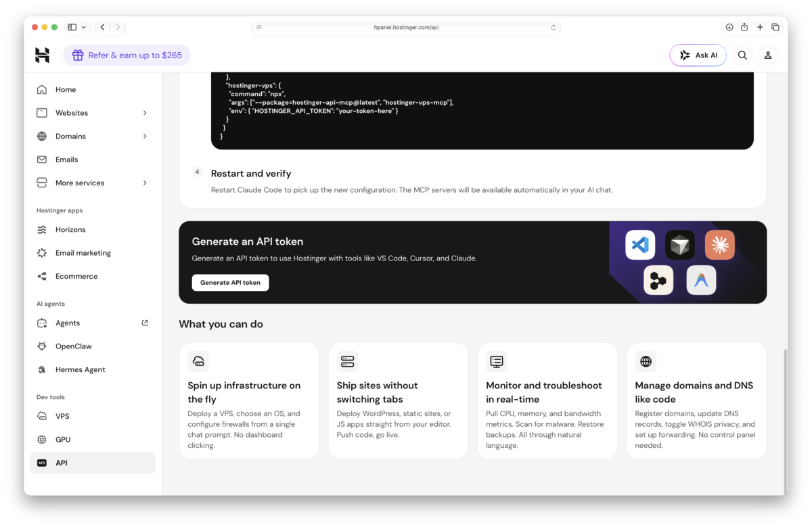Click the Websites window icon

pyautogui.click(x=42, y=113)
